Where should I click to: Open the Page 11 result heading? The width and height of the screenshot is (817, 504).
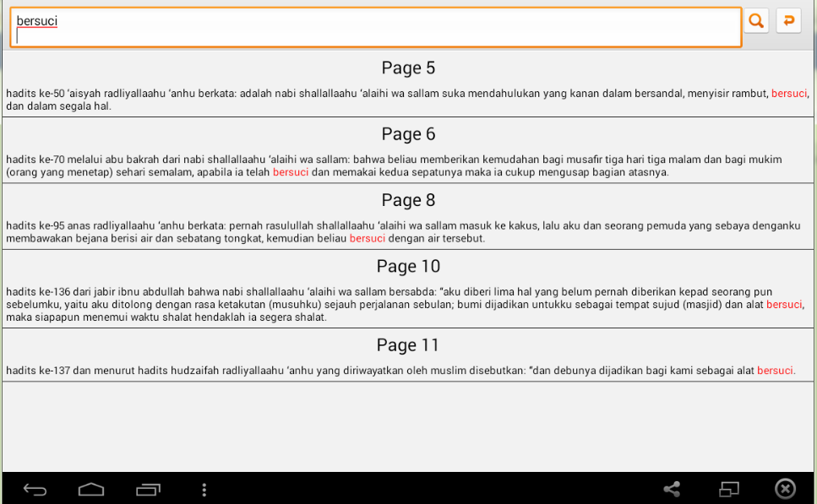408,344
